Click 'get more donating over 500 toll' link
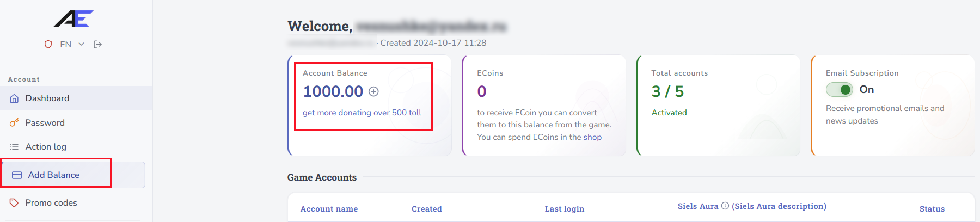The width and height of the screenshot is (980, 222). tap(362, 113)
